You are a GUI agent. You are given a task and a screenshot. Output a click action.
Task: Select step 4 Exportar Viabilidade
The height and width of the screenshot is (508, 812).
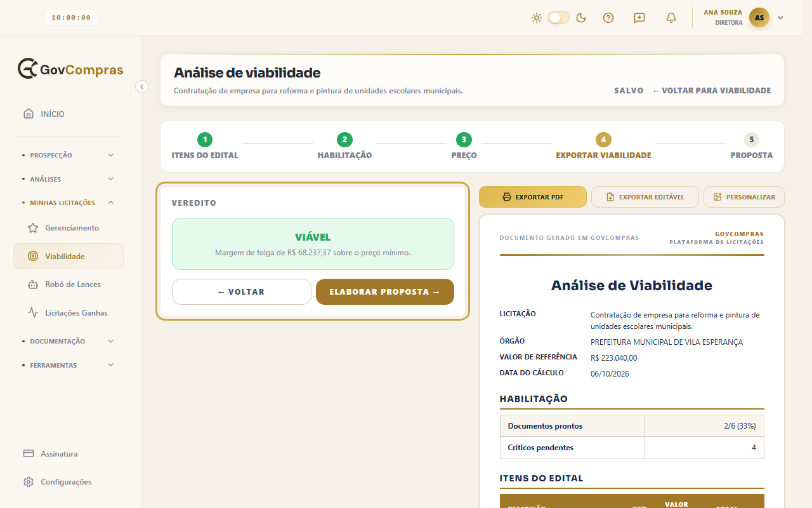603,146
